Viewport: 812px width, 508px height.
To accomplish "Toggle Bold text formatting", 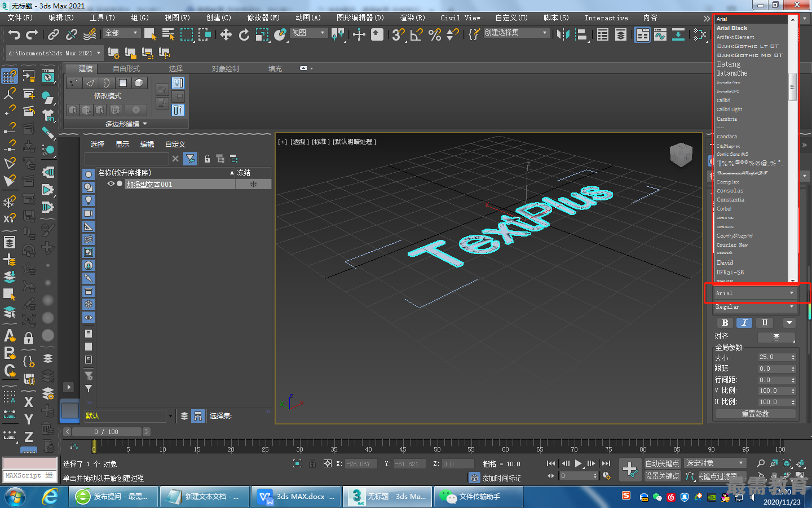I will click(x=725, y=323).
